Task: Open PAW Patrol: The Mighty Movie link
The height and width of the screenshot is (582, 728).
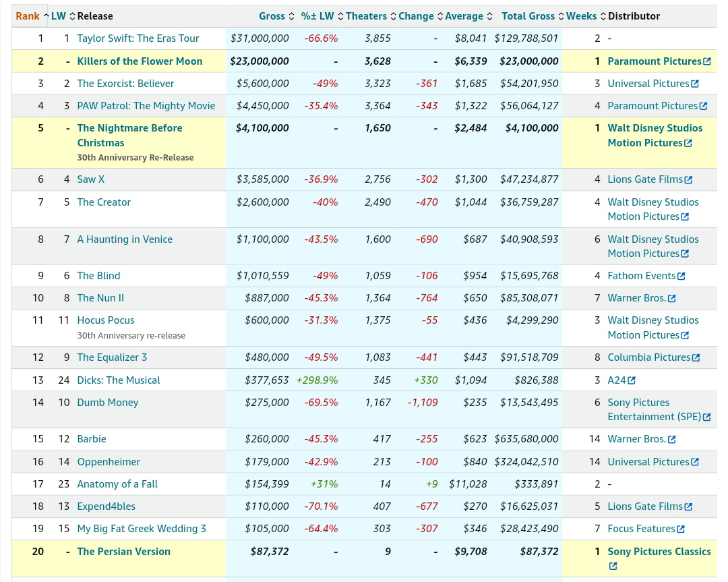Action: (146, 106)
